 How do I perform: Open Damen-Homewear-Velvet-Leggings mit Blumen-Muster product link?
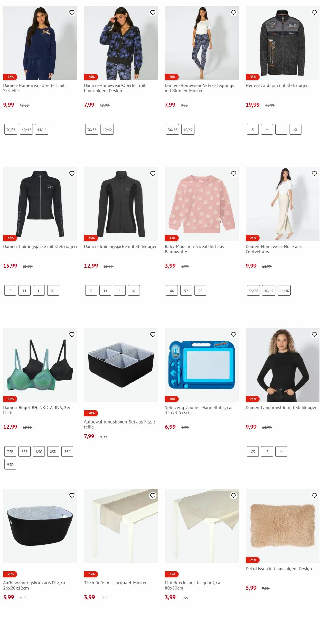[199, 88]
